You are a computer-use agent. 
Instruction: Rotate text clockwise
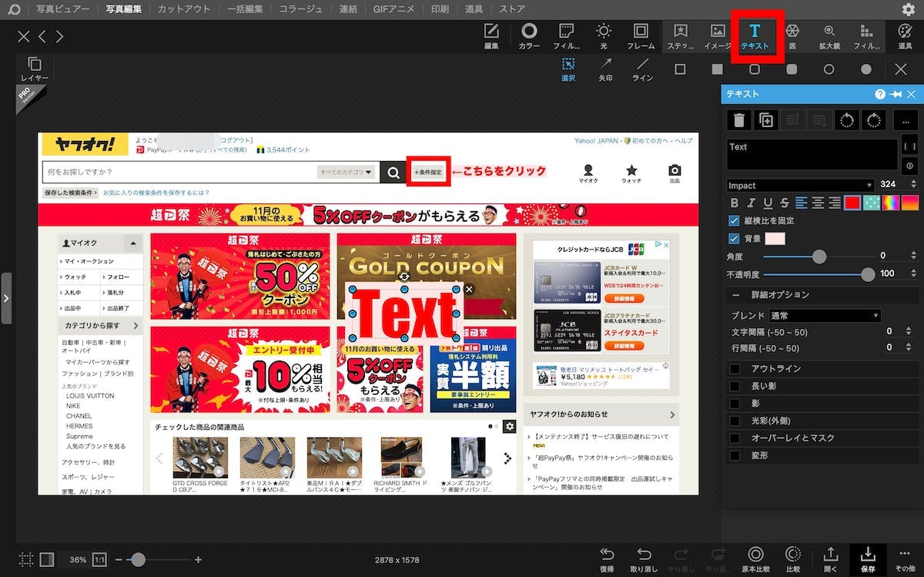tap(874, 120)
